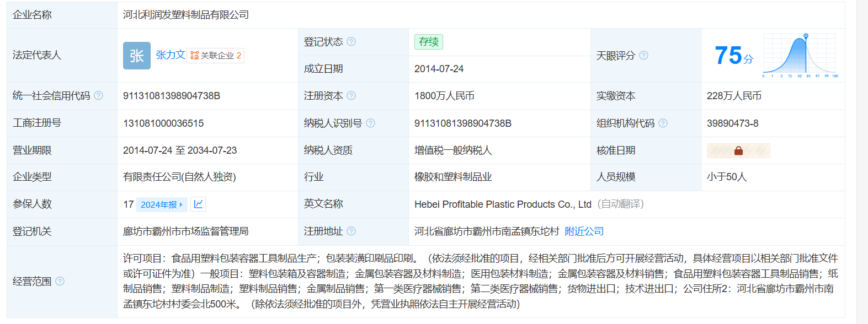
Task: Click the help icon next to 注册地址
Action: click(352, 231)
